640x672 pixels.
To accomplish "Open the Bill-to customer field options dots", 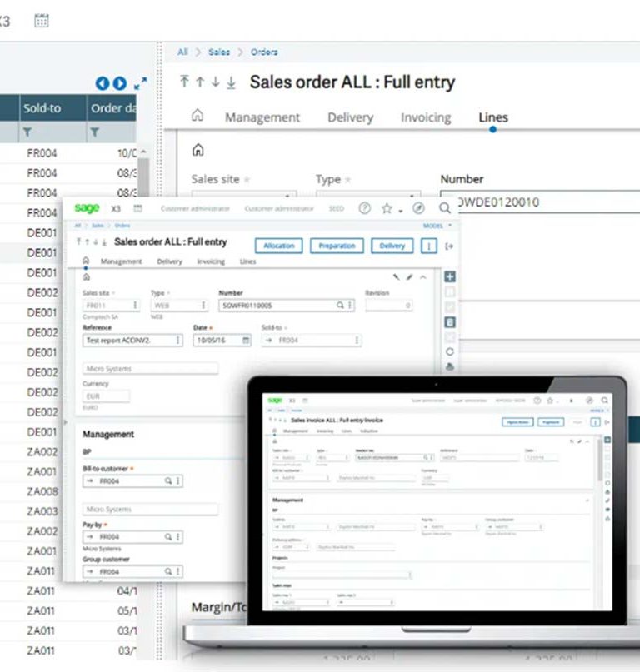I will click(x=178, y=480).
